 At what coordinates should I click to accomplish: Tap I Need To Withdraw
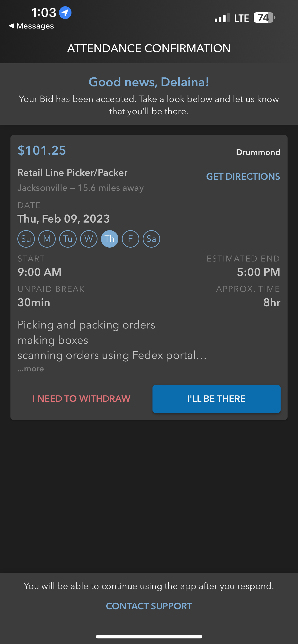pyautogui.click(x=81, y=399)
